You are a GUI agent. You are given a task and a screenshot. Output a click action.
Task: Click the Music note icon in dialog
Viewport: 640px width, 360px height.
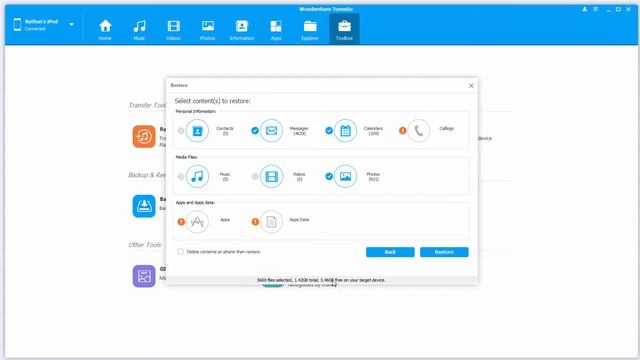(197, 176)
